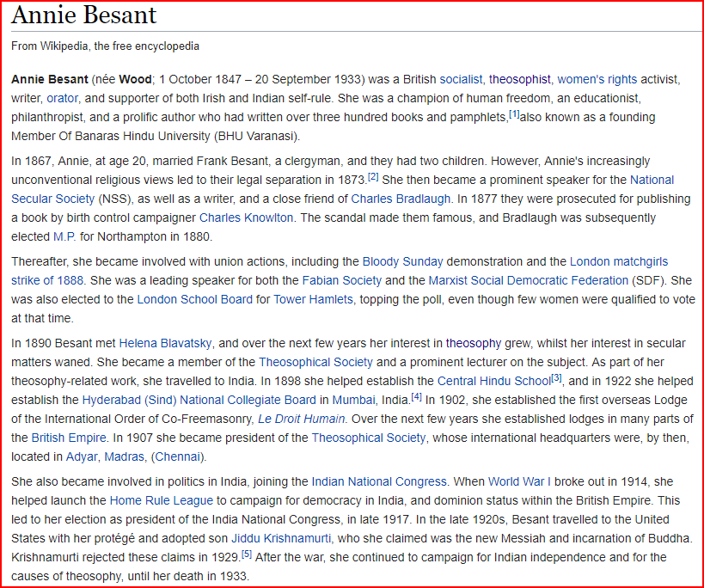Click the bold maiden name 'Wood'

135,79
